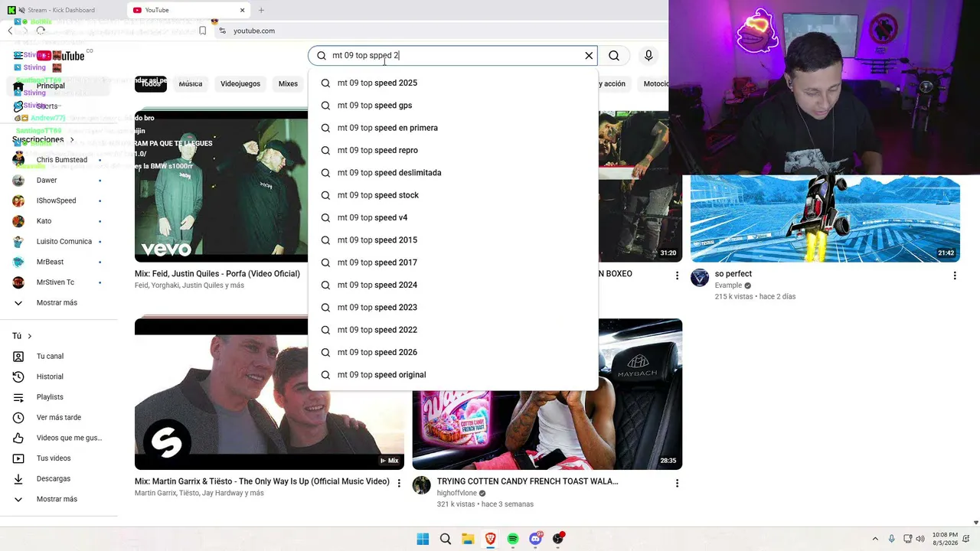
Task: Close the YouTube tab
Action: coord(243,10)
